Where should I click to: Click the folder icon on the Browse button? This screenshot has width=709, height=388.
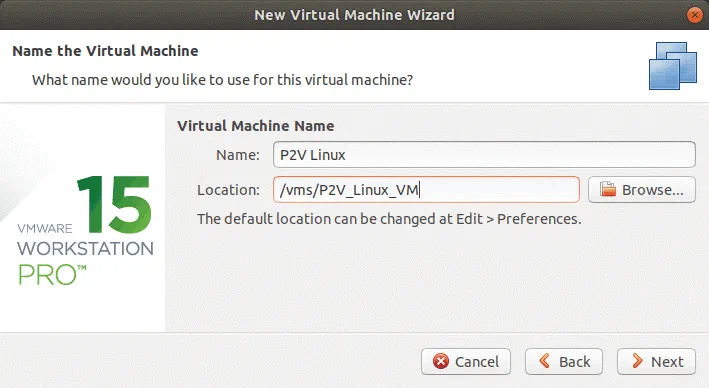pyautogui.click(x=608, y=189)
